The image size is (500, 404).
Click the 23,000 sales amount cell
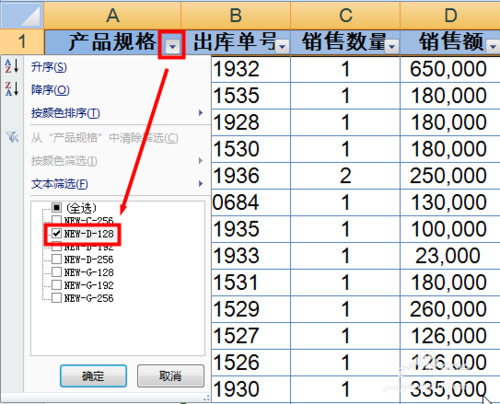(450, 256)
